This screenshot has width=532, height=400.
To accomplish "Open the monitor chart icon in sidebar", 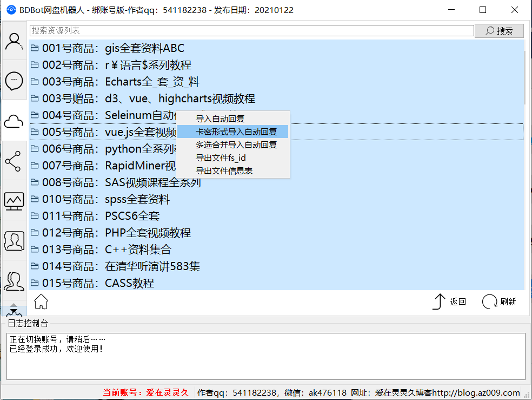I will click(x=14, y=201).
